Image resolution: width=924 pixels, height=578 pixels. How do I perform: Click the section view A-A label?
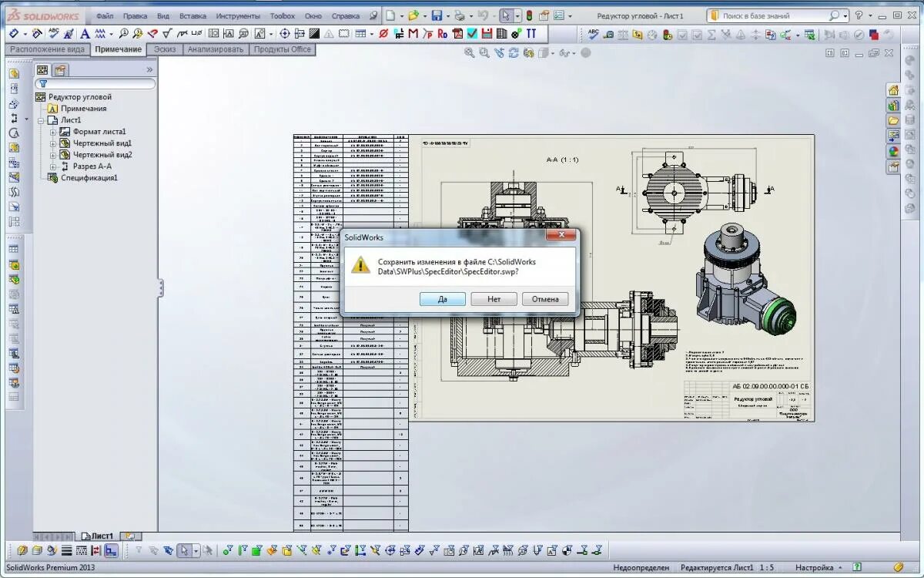562,160
